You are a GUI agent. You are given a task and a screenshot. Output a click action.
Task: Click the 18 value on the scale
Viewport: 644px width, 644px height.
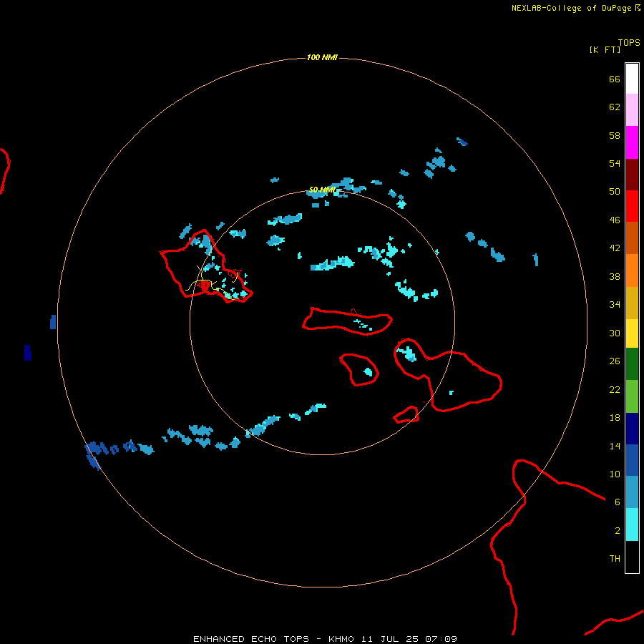615,418
